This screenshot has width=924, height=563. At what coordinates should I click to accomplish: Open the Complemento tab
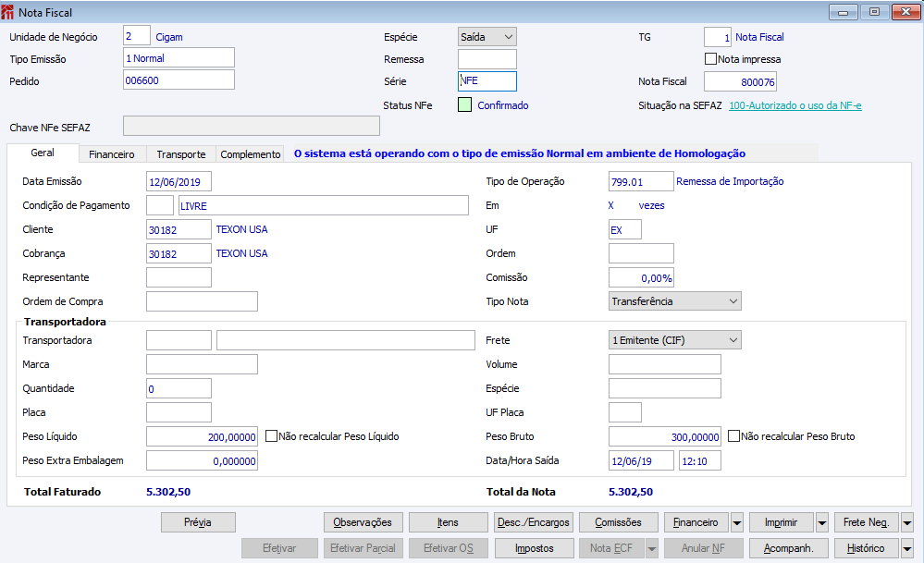coord(250,154)
